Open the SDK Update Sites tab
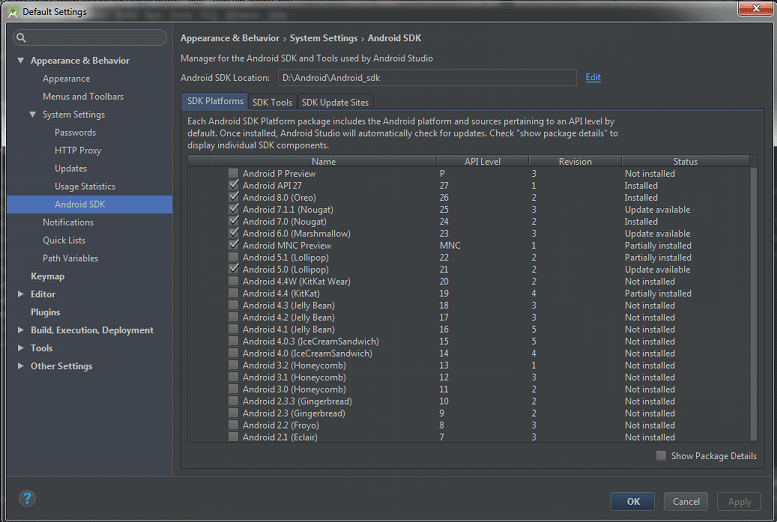 click(335, 102)
